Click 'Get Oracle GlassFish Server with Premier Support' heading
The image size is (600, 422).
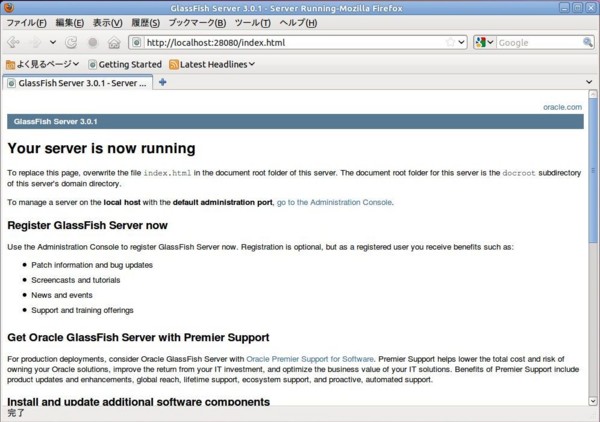click(138, 337)
